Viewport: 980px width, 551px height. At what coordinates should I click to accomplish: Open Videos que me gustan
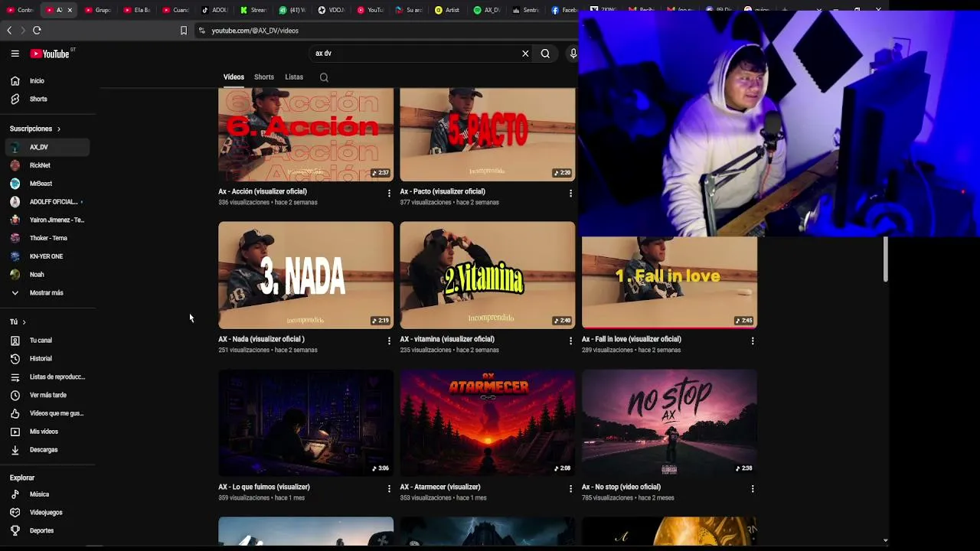(47, 414)
